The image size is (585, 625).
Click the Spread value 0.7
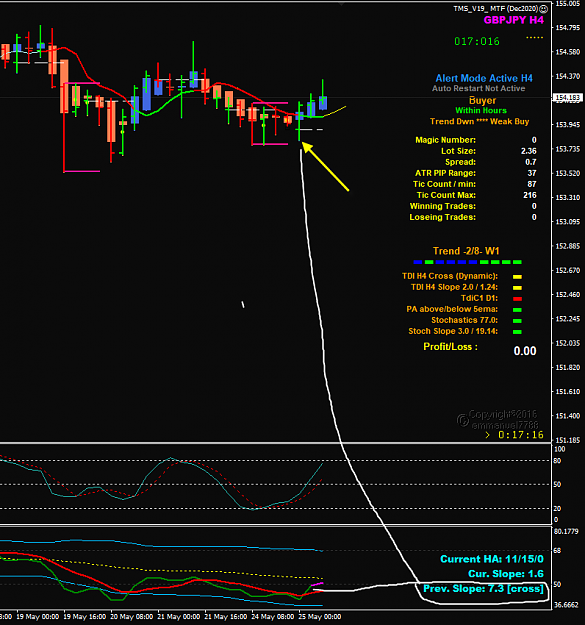point(531,162)
